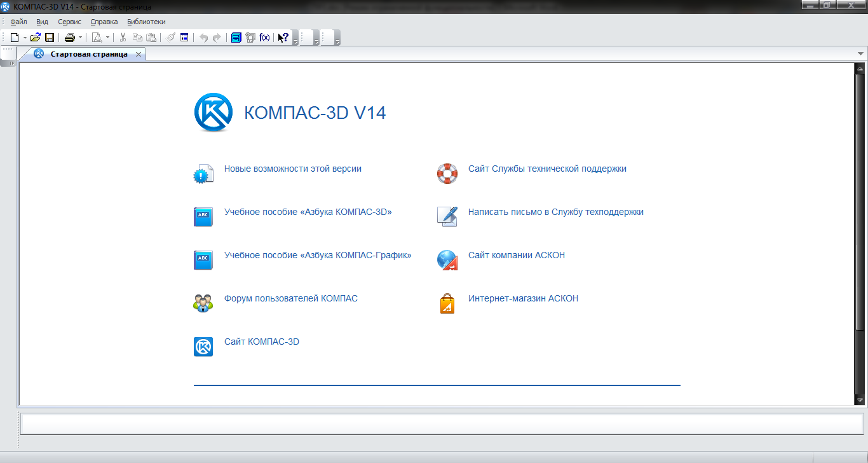
Task: Open link Учебное пособие «Азбука КОМПАС-График»
Action: click(x=318, y=255)
